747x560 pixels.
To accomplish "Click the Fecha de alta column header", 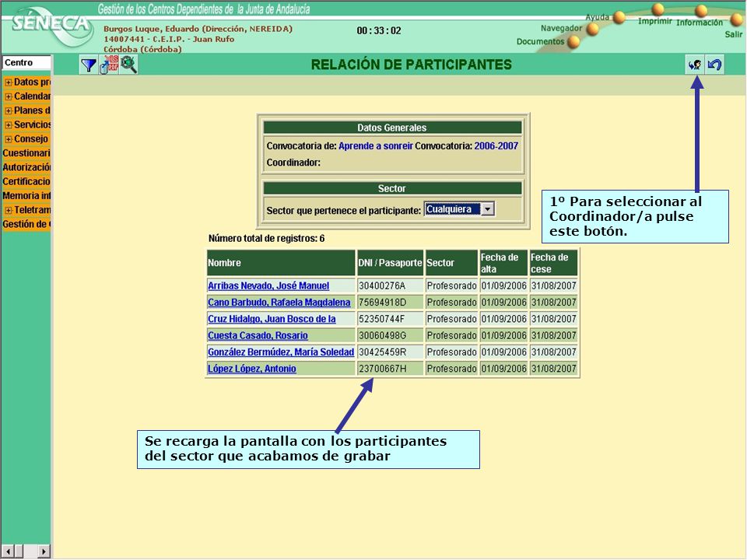I will [503, 263].
